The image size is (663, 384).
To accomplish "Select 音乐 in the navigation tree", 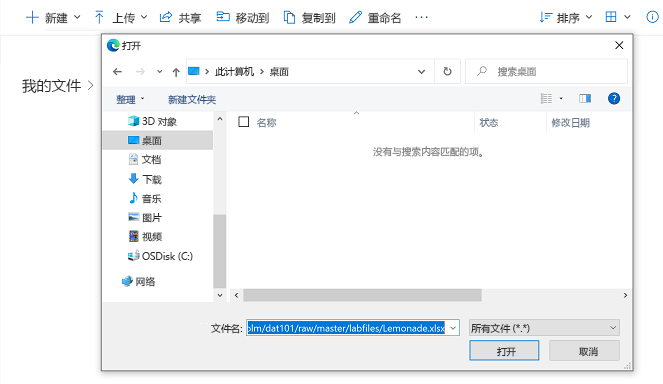I will (145, 198).
